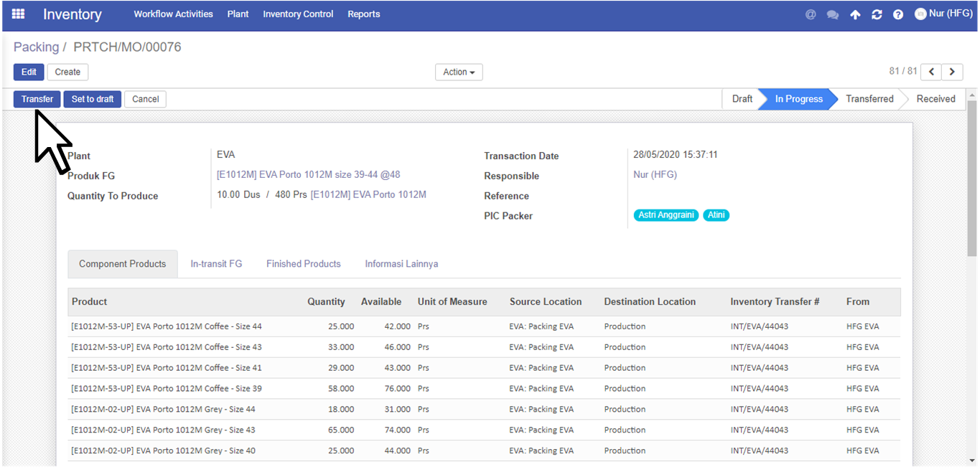This screenshot has height=467, width=980.
Task: Open the apps grid menu icon
Action: tap(19, 14)
